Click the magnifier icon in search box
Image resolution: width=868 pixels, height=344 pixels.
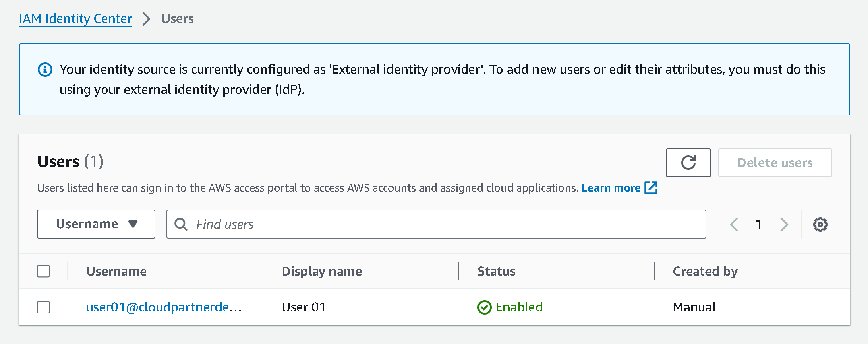click(181, 224)
